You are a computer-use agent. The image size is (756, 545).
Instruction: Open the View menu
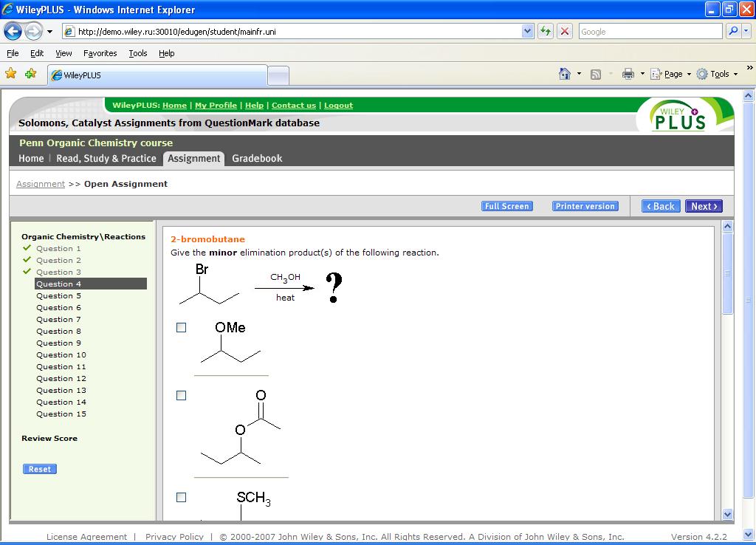[63, 53]
